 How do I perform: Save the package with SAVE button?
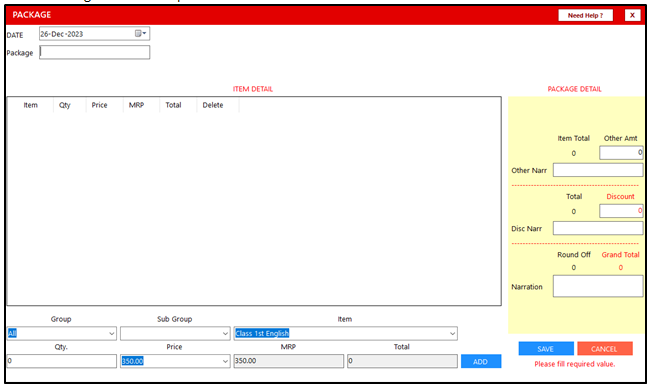(x=546, y=348)
